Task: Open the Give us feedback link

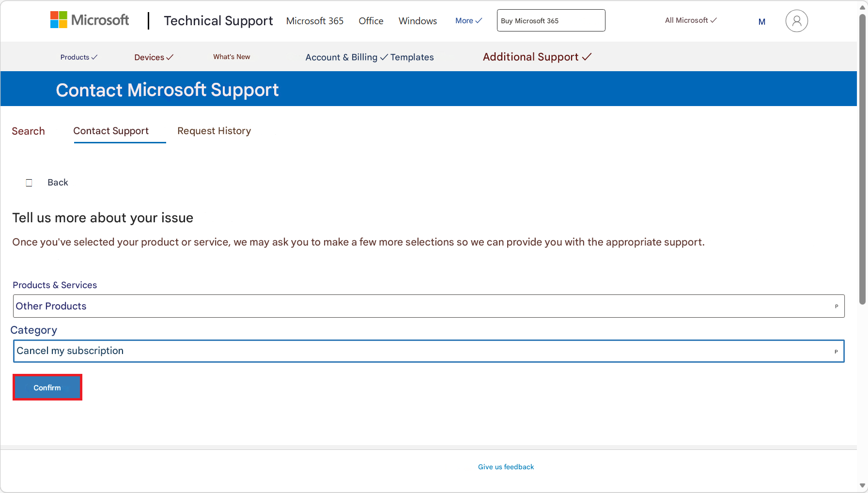Action: click(x=506, y=466)
